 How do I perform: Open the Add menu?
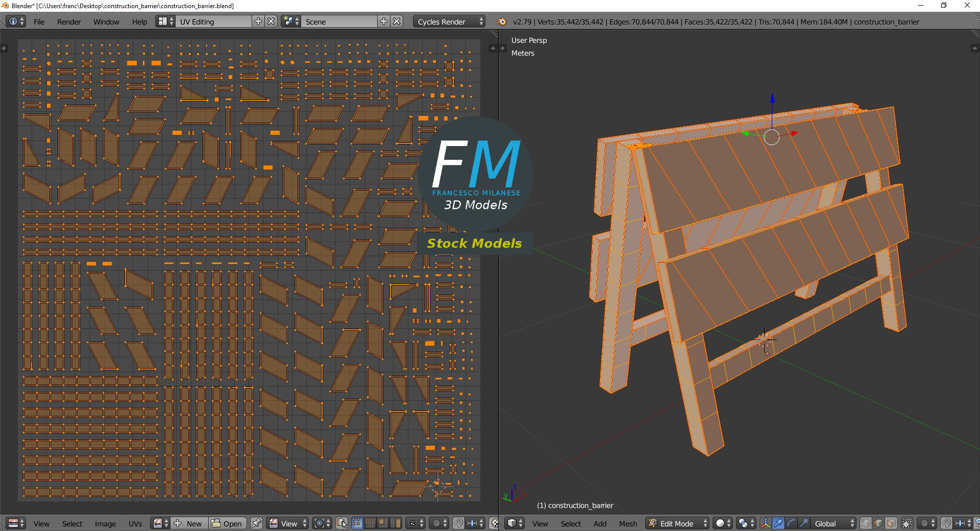coord(600,524)
